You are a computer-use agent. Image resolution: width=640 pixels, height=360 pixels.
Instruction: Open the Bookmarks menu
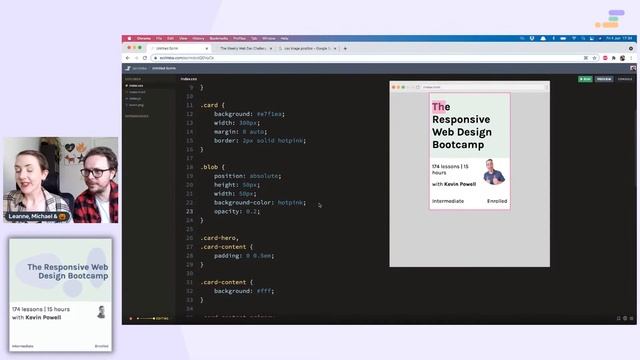pos(219,38)
